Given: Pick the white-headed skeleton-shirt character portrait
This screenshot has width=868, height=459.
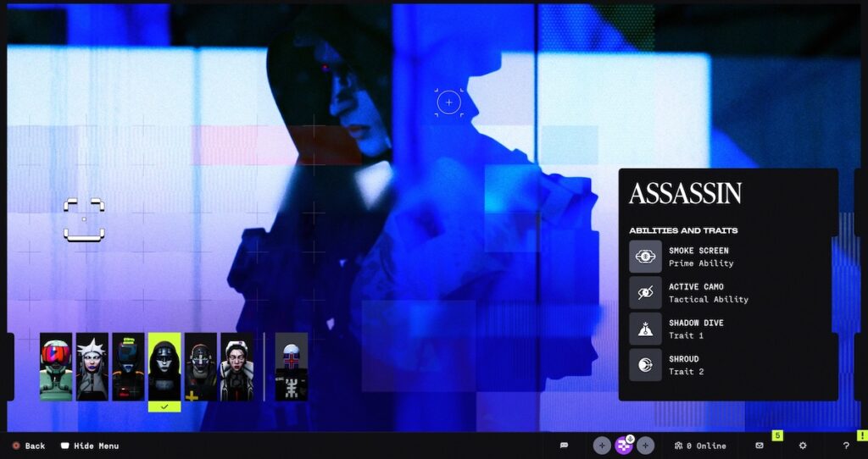Looking at the screenshot, I should tap(292, 367).
